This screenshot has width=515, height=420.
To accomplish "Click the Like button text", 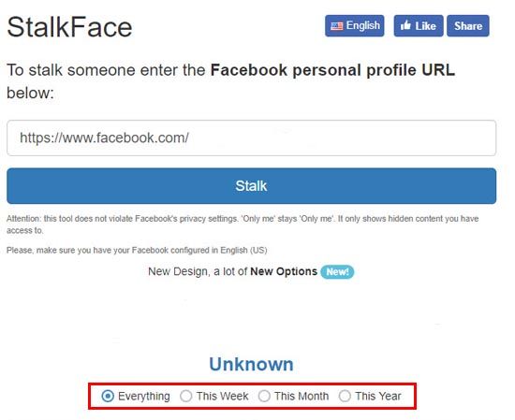I will (x=425, y=26).
